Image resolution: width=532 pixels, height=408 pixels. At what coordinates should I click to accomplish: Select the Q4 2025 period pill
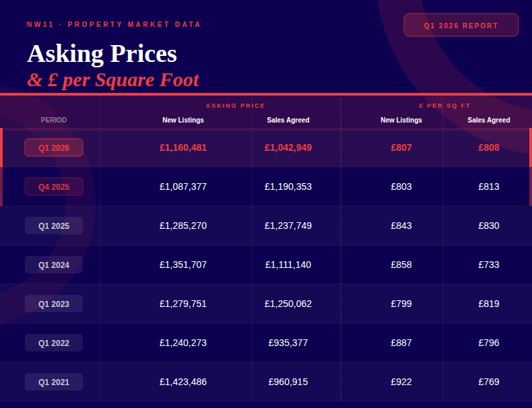54,186
